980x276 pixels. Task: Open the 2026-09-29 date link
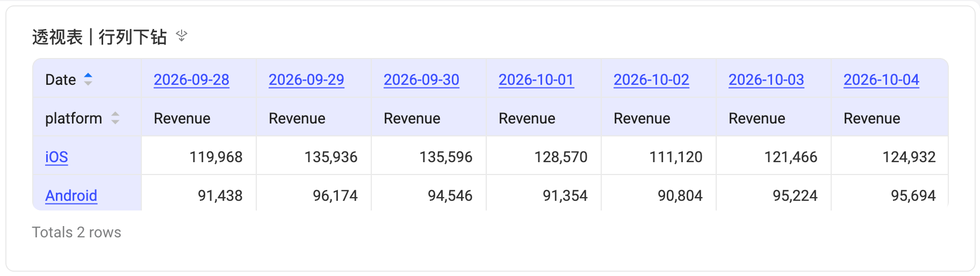pos(306,79)
